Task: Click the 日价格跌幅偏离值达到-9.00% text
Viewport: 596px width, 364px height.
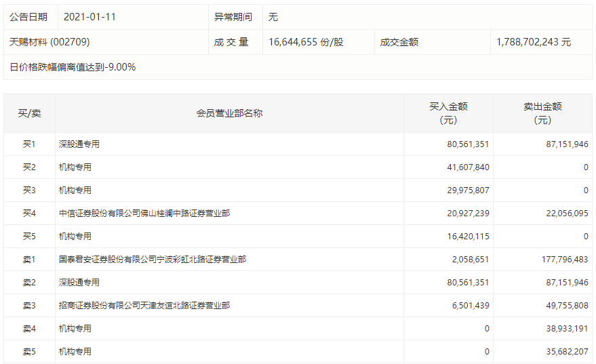Action: click(x=73, y=67)
